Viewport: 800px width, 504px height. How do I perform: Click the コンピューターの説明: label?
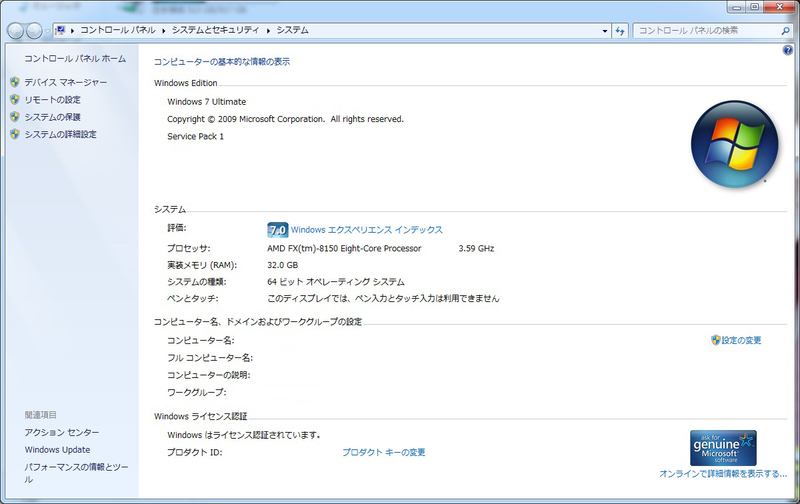point(209,375)
